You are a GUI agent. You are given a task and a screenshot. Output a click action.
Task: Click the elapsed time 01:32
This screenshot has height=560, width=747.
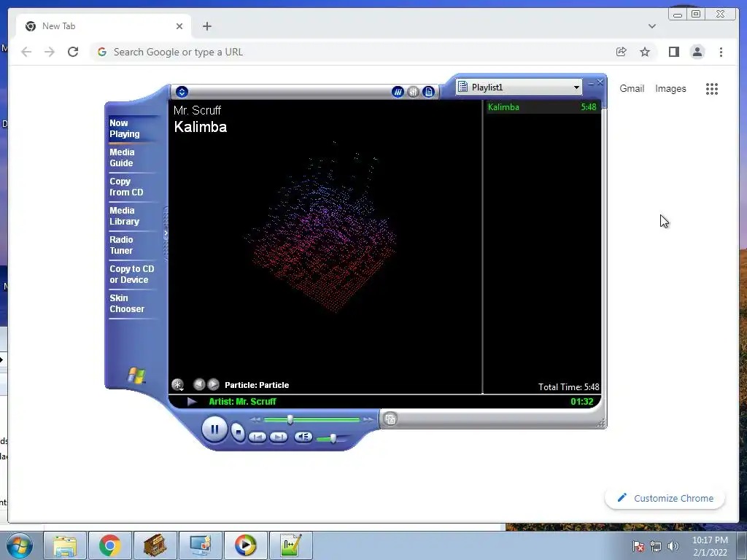pos(581,402)
